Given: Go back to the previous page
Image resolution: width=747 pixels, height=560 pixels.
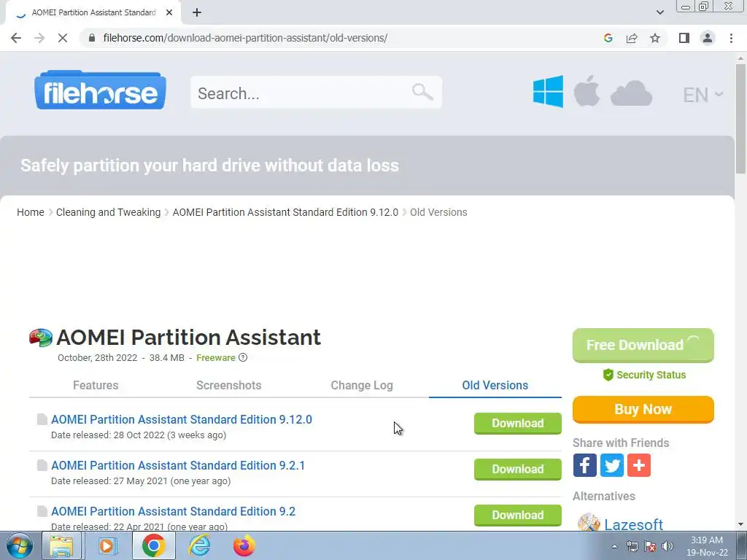Looking at the screenshot, I should (16, 38).
